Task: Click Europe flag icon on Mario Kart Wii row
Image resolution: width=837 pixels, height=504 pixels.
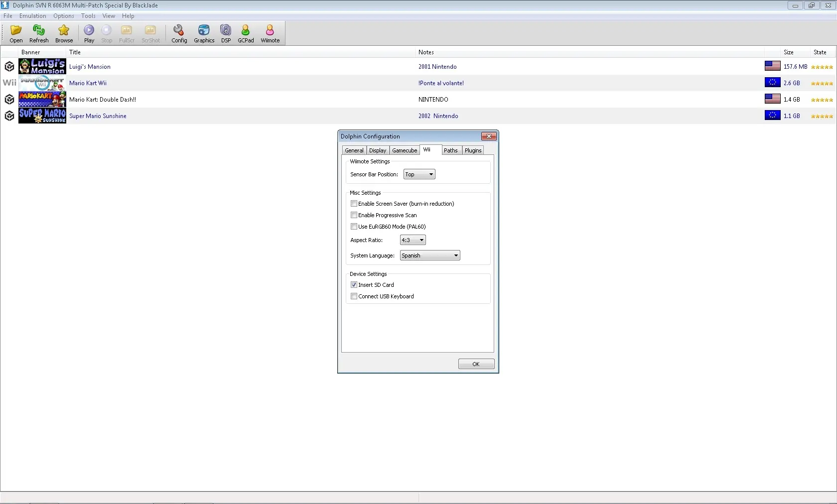Action: tap(772, 82)
